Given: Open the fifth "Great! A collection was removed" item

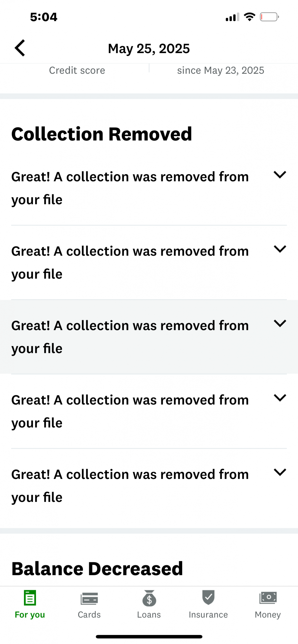Looking at the screenshot, I should point(130,486).
